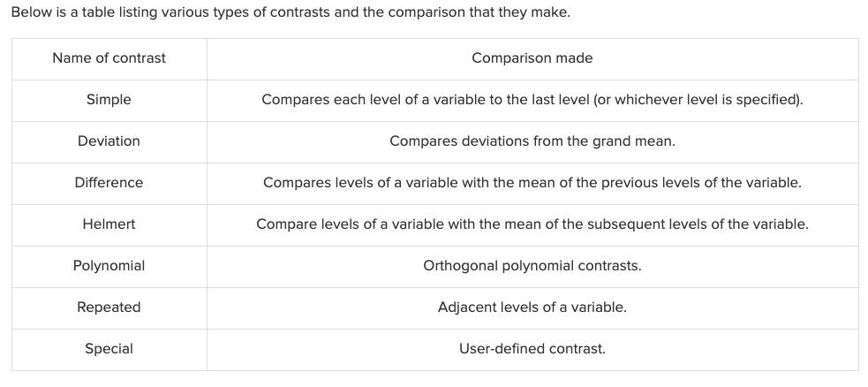Select the 'Simple' contrast name cell

point(109,100)
